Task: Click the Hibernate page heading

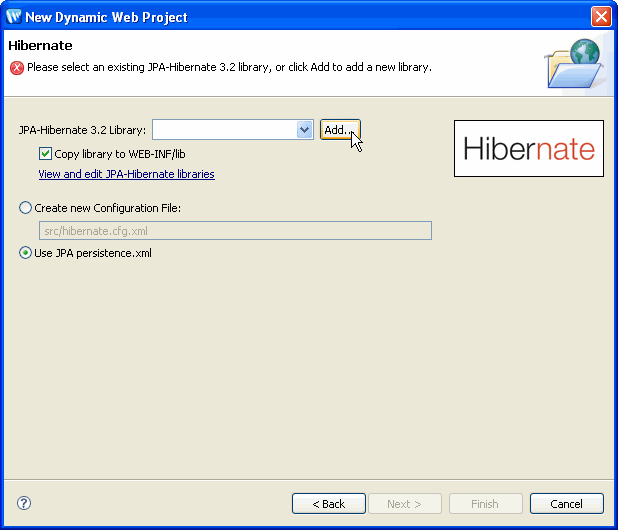Action: [x=40, y=45]
